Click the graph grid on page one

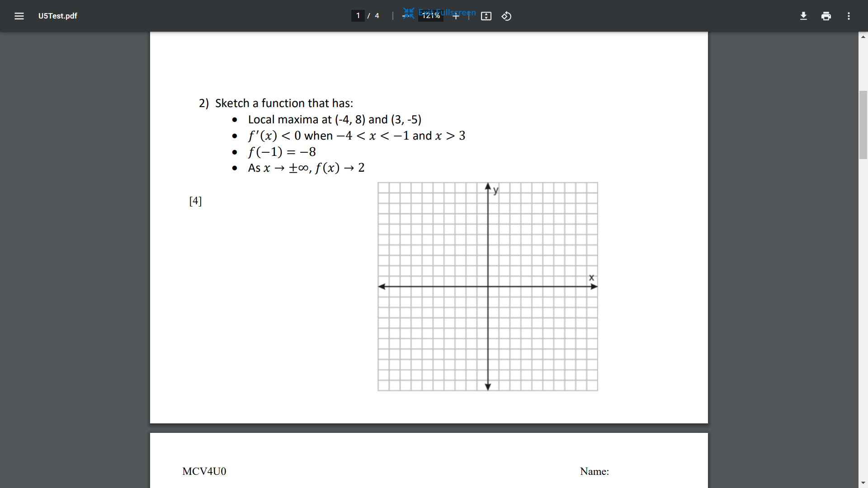point(487,286)
